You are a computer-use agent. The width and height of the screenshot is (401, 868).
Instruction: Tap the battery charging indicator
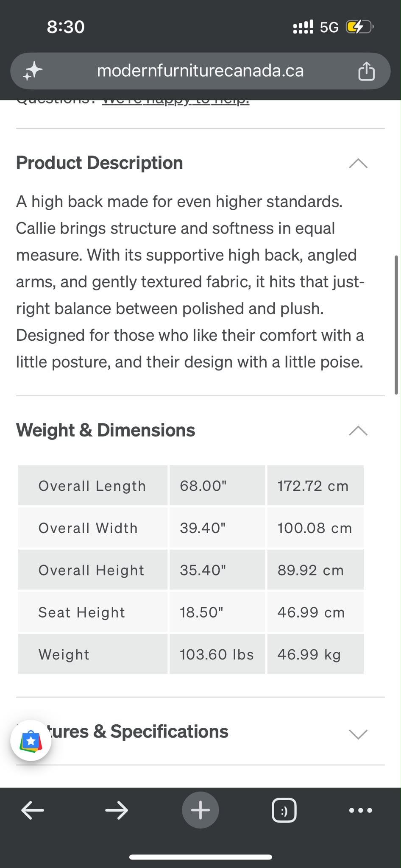pos(359,27)
